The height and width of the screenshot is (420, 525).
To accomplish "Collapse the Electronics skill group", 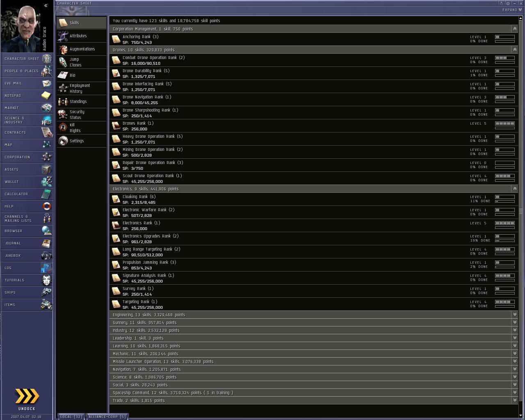I will [514, 189].
